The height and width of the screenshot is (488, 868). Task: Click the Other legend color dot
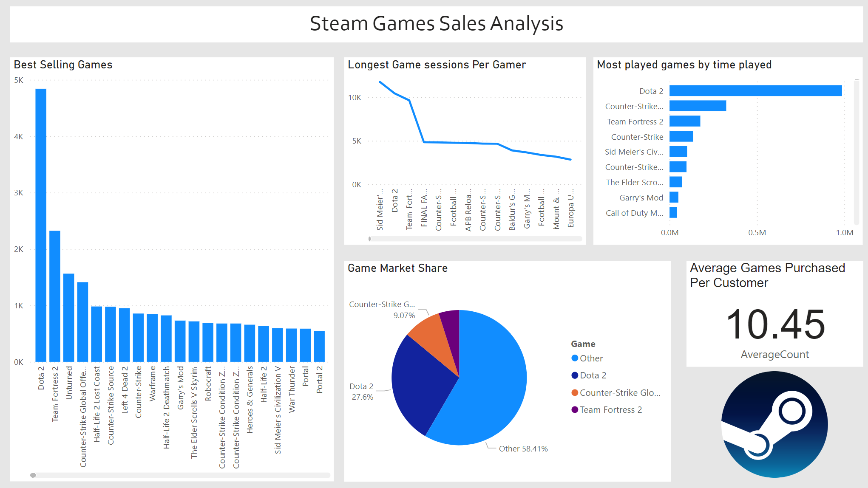[575, 358]
